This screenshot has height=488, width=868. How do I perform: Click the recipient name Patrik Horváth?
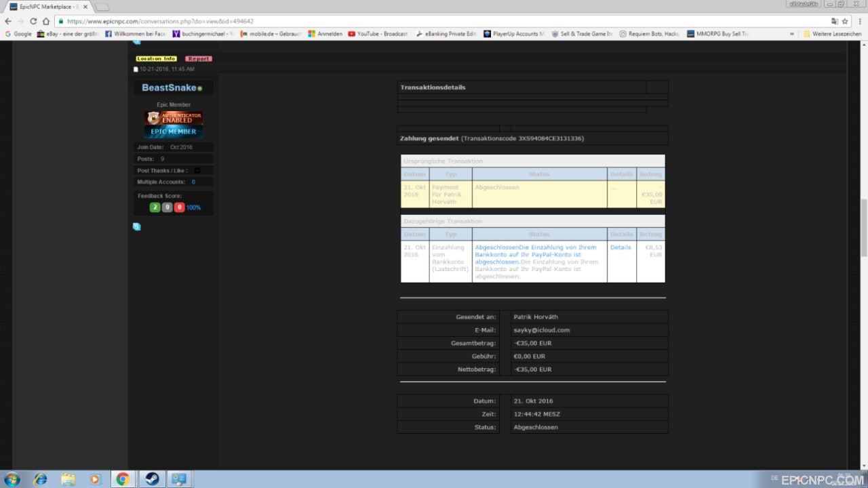pos(536,317)
